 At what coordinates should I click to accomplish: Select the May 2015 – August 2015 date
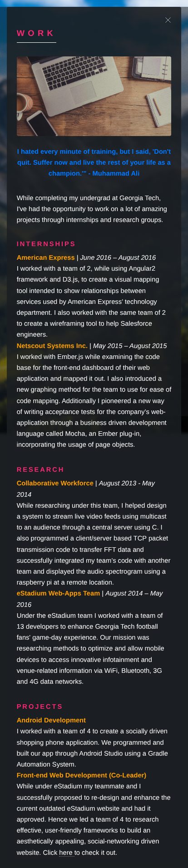coord(130,346)
